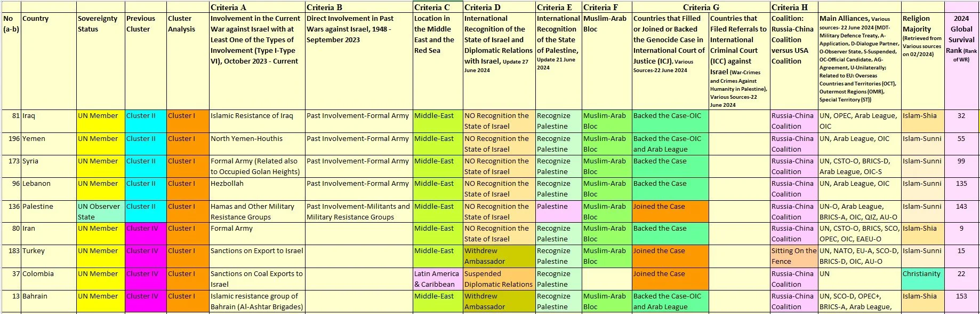The image size is (980, 314).
Task: Click 'Suspended Diplomatic Relations' cell
Action: 499,279
